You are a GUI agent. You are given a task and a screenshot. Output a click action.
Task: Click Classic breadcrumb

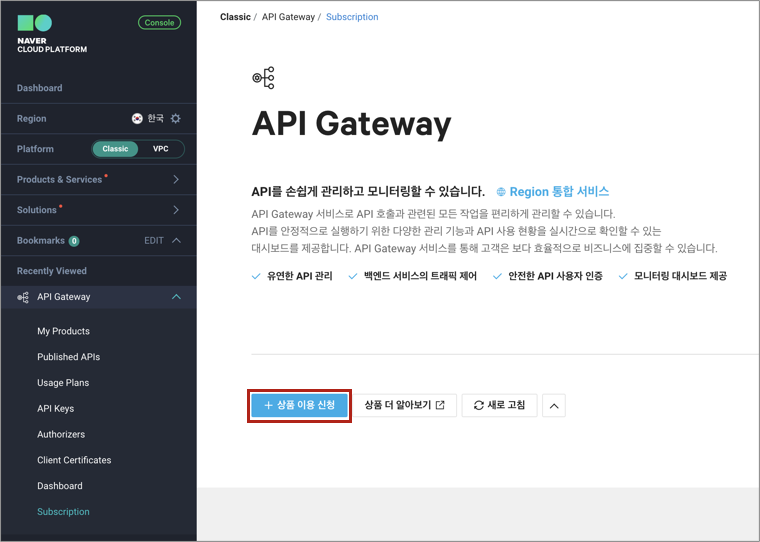click(x=235, y=17)
